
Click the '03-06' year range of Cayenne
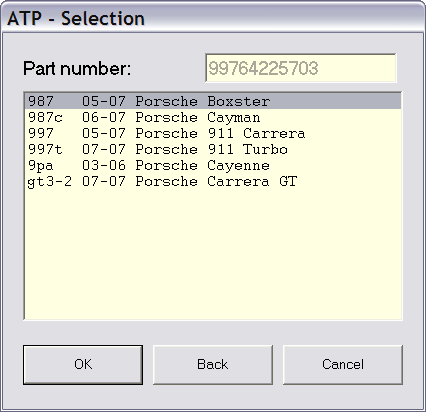tap(104, 165)
